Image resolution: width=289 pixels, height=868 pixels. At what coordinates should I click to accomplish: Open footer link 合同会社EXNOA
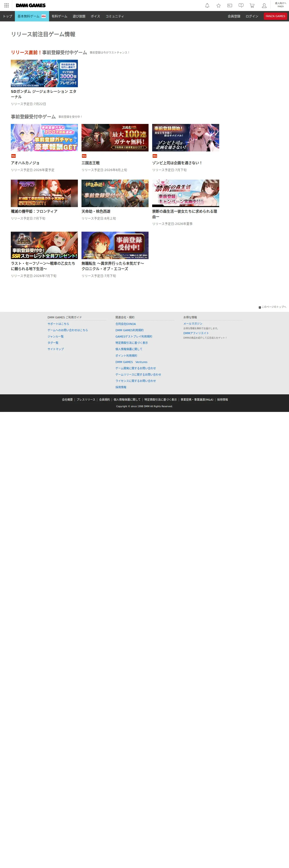pos(126,324)
